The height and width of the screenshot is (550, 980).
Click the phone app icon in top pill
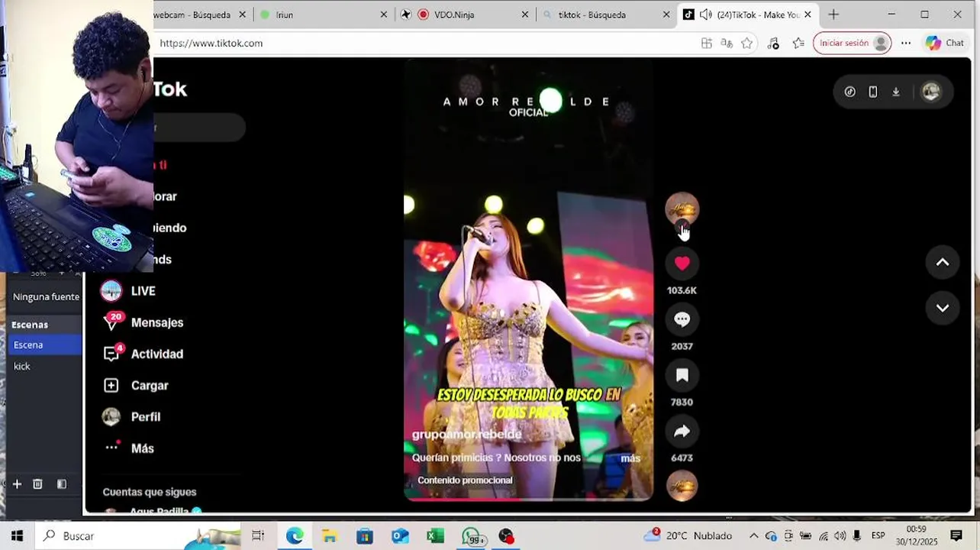pyautogui.click(x=873, y=92)
